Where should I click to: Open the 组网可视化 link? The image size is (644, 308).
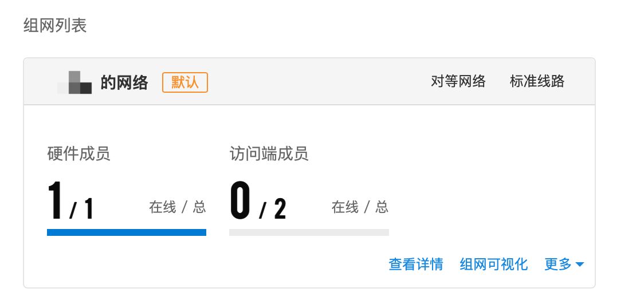point(494,264)
